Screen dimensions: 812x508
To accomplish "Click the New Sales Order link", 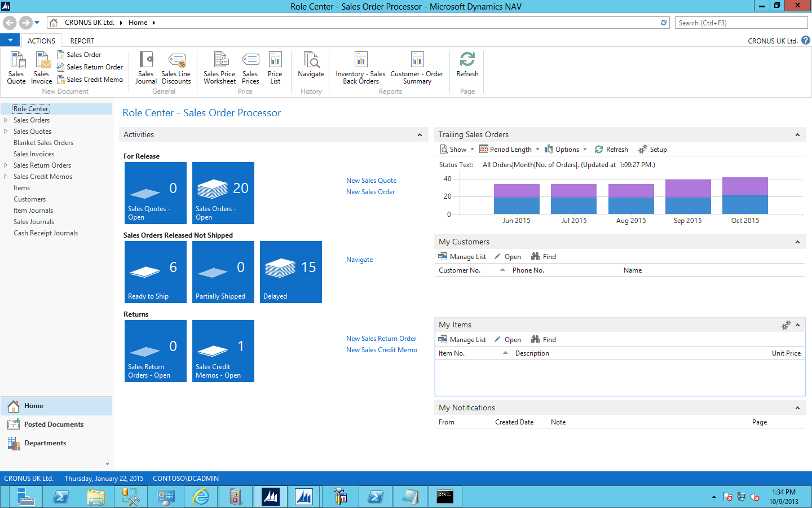I will (x=370, y=192).
